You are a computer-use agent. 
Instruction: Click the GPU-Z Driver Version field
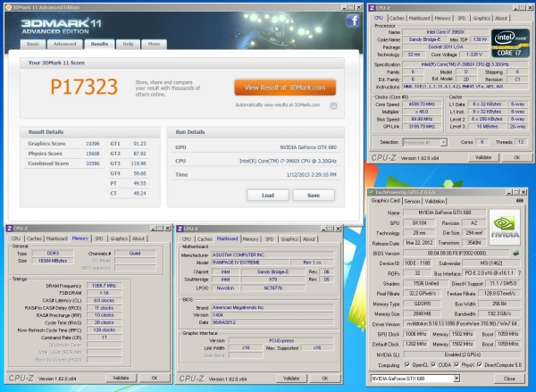pos(462,323)
